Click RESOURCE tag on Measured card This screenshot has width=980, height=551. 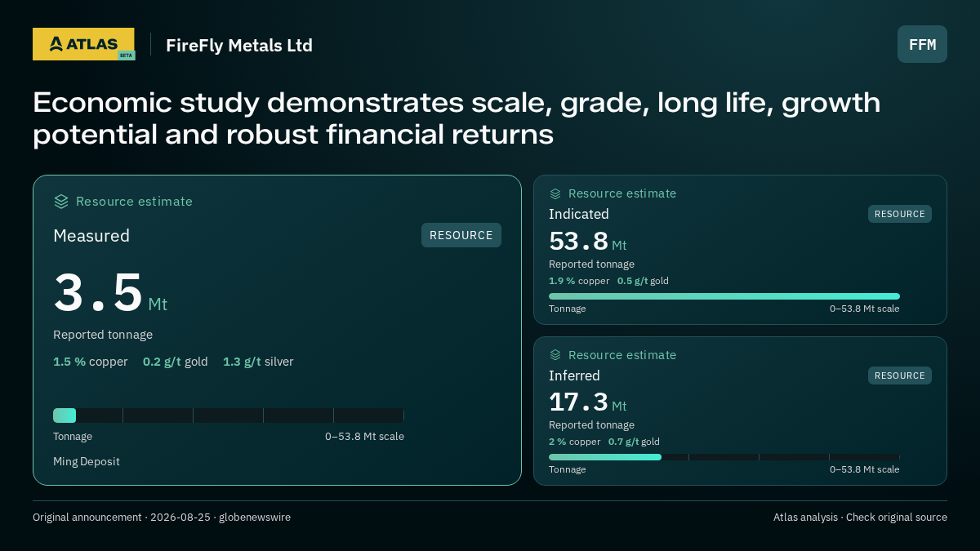coord(461,235)
